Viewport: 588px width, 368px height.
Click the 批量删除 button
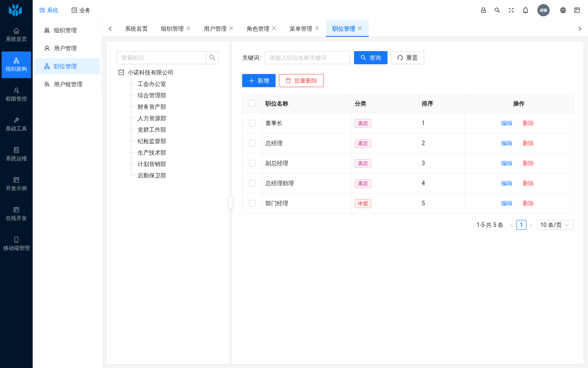301,81
